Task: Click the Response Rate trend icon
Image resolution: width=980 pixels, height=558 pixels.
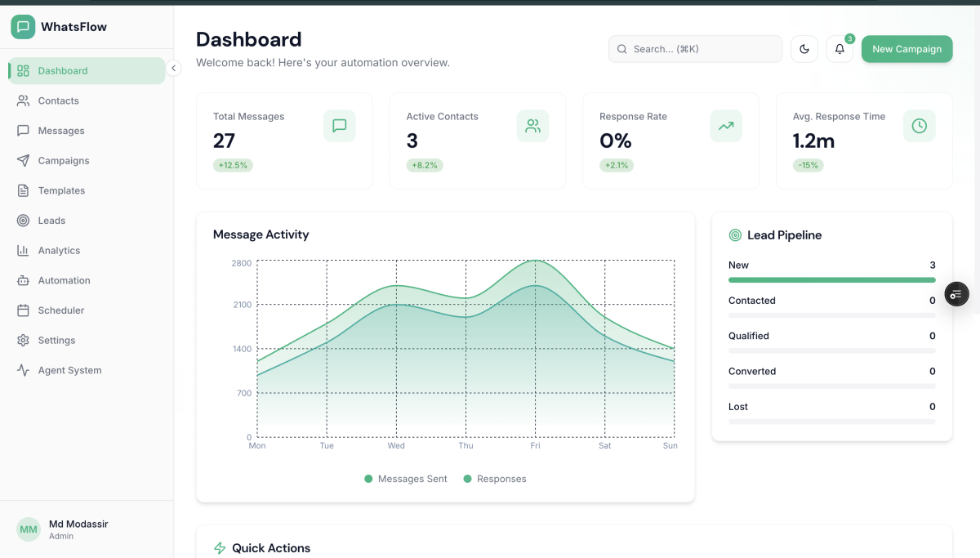Action: (726, 126)
